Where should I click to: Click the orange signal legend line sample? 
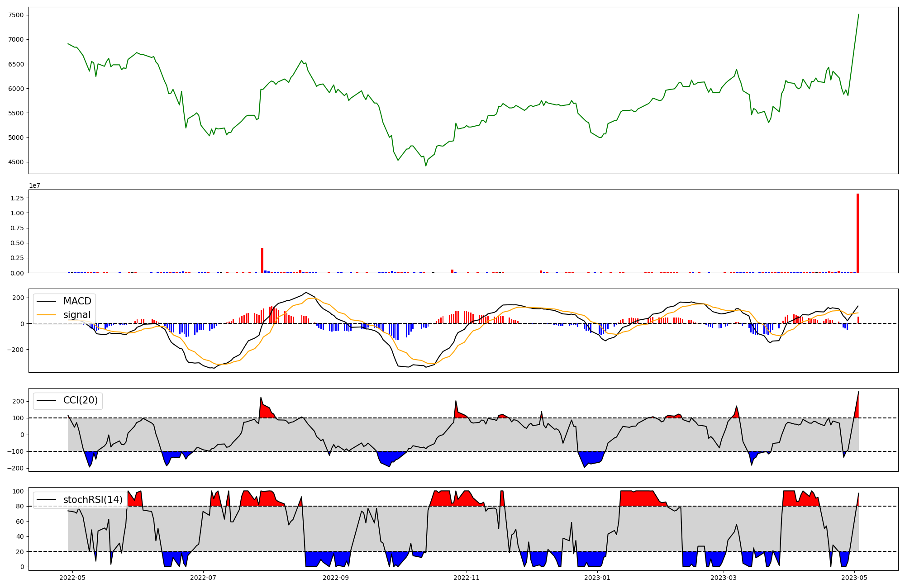(46, 315)
